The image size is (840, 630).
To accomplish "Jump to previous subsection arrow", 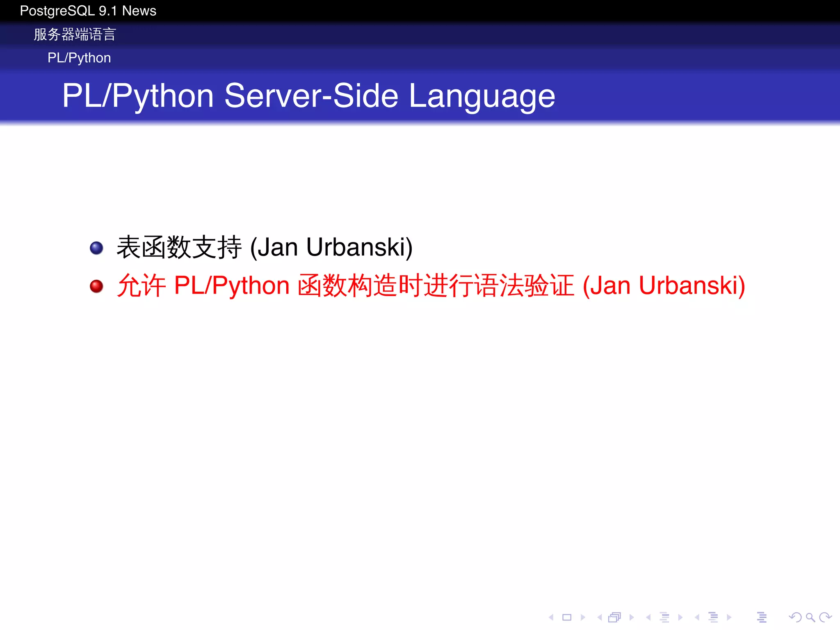I will pos(648,617).
